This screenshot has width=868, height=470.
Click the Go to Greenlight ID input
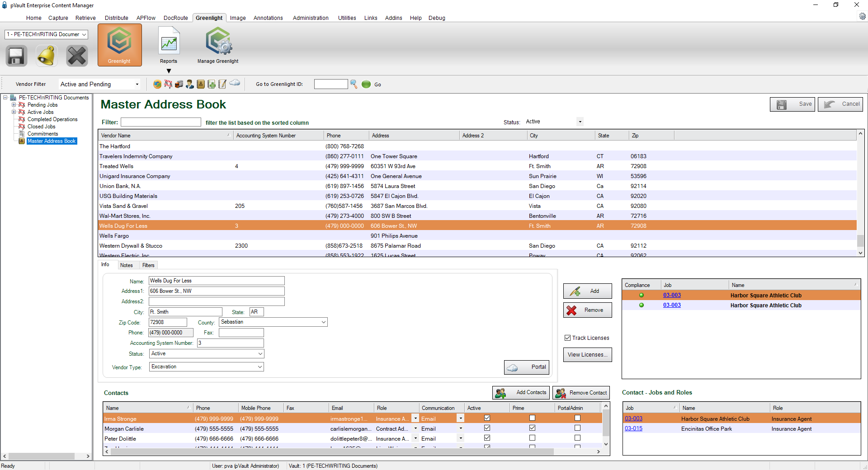pos(331,84)
